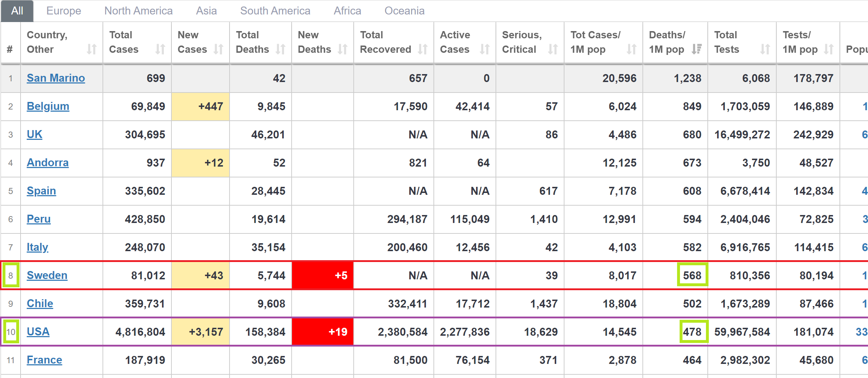Open the France country link

point(44,360)
